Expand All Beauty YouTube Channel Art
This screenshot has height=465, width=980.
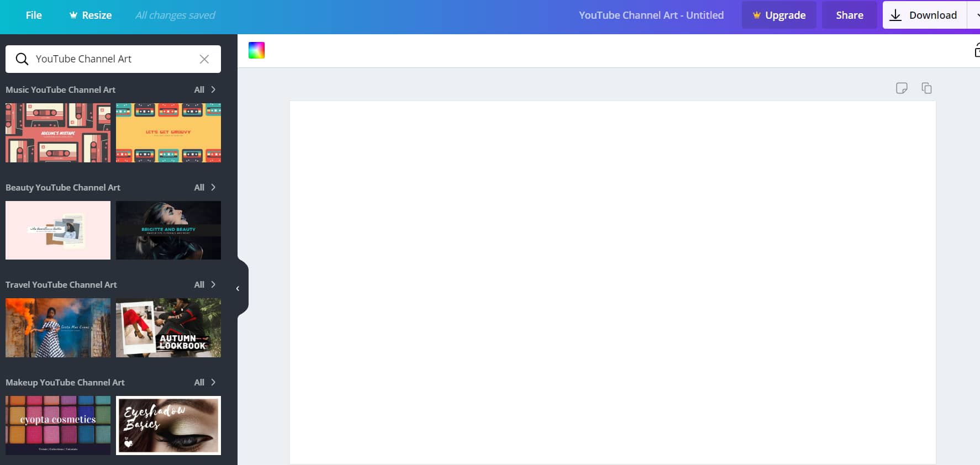(x=205, y=187)
